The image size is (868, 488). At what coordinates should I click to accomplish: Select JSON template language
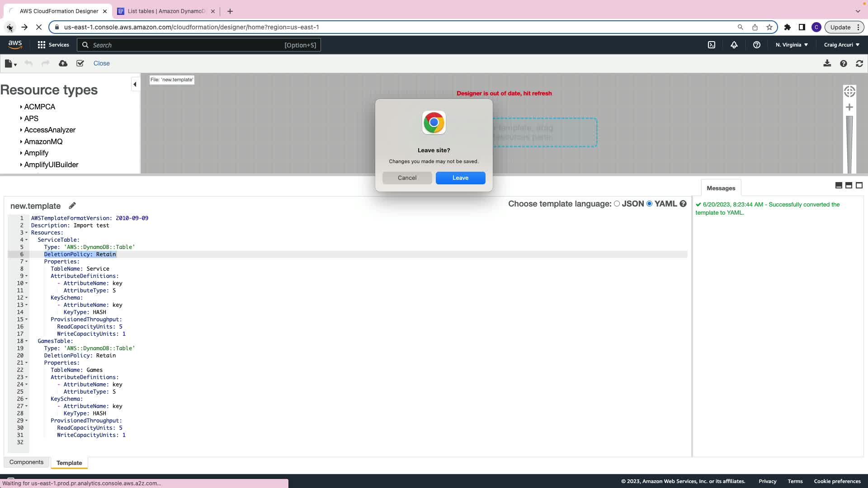click(617, 204)
